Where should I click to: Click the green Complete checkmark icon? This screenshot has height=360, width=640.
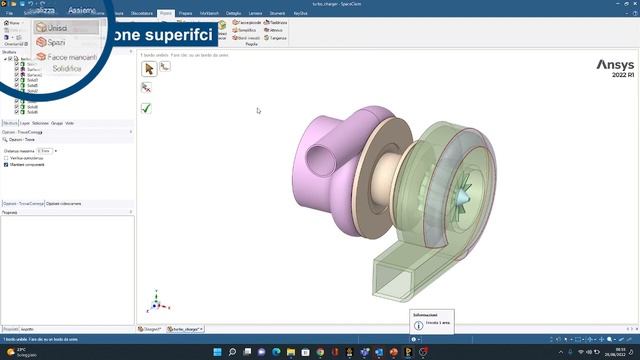(x=146, y=108)
